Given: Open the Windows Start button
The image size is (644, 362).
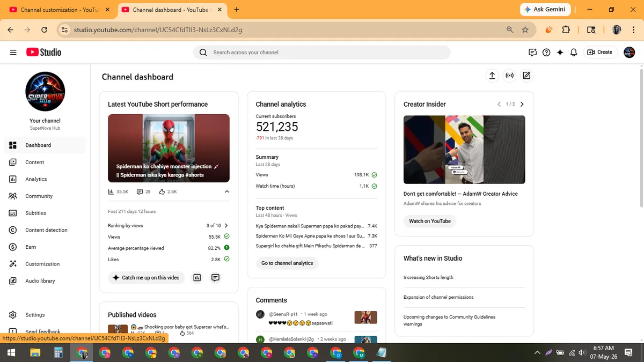Looking at the screenshot, I should (x=11, y=352).
